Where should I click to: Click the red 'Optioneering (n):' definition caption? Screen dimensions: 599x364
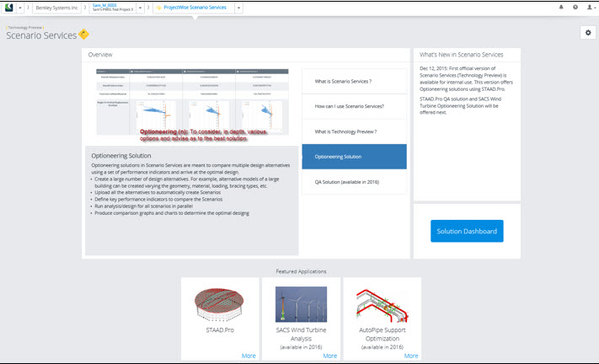(x=203, y=135)
